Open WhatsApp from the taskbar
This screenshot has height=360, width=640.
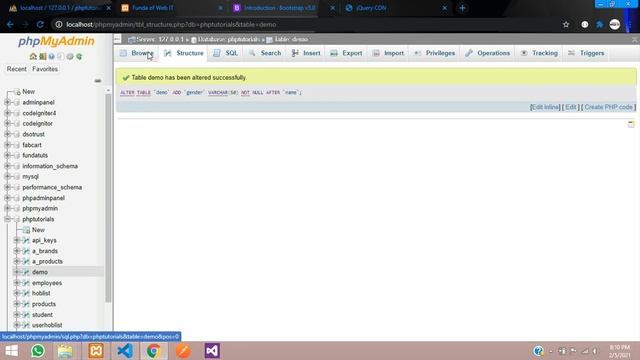(38, 351)
